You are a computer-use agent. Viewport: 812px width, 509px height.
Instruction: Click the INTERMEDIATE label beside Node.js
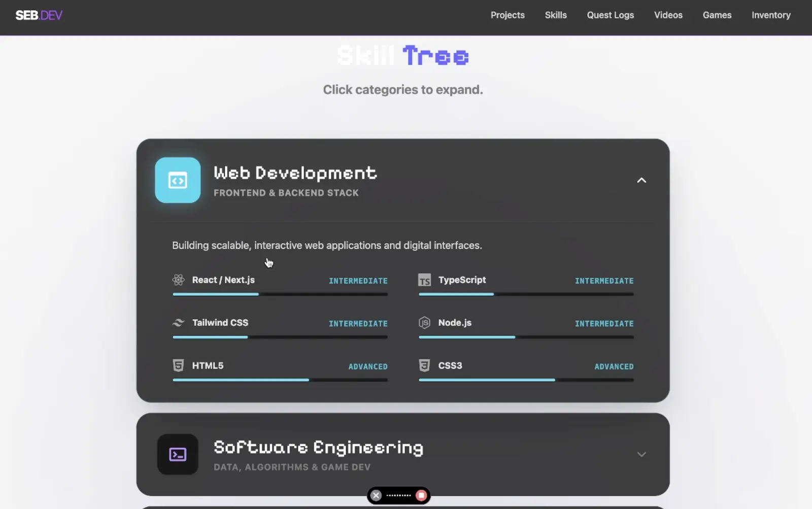tap(604, 323)
